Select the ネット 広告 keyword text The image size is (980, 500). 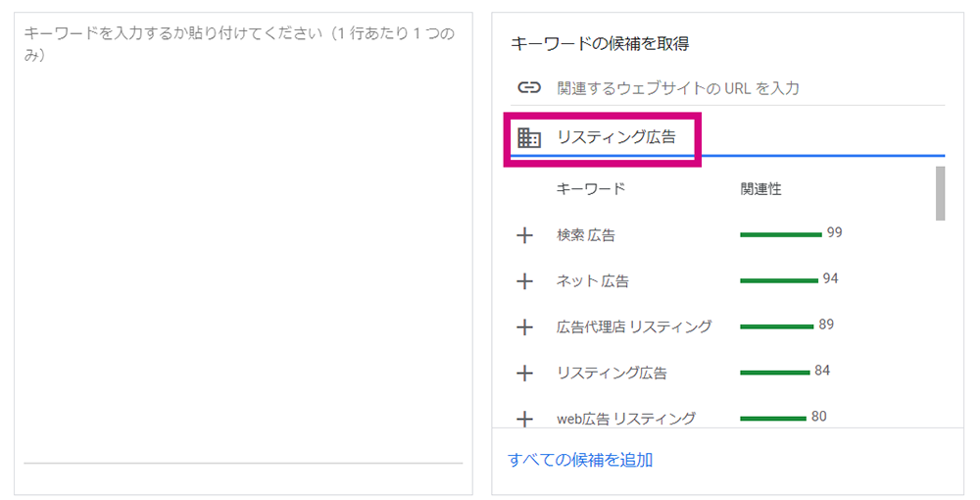click(x=593, y=281)
